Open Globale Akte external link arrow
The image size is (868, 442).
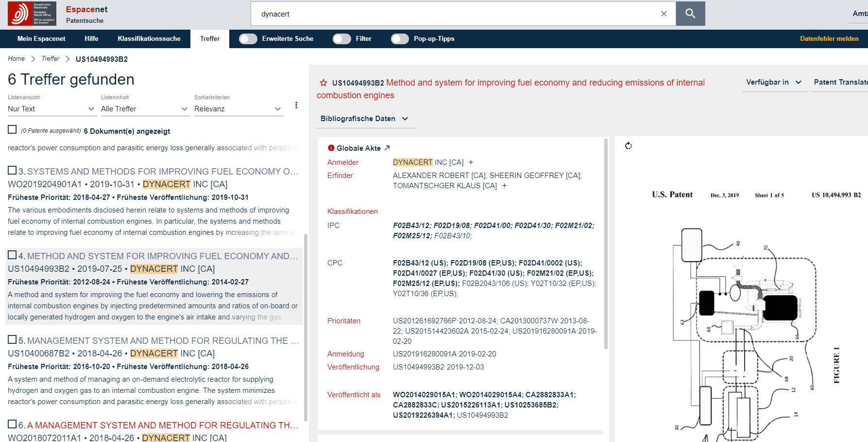[387, 148]
